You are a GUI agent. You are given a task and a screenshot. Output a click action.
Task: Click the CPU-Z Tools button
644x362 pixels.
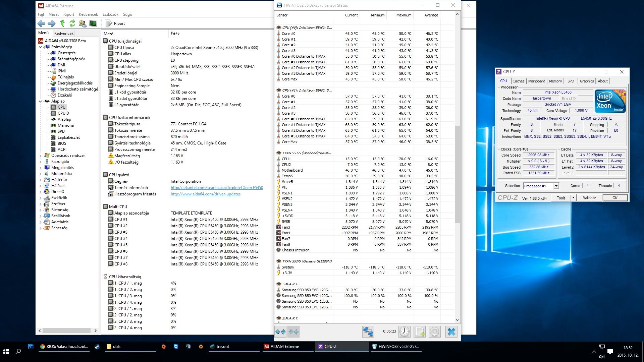[x=561, y=198]
